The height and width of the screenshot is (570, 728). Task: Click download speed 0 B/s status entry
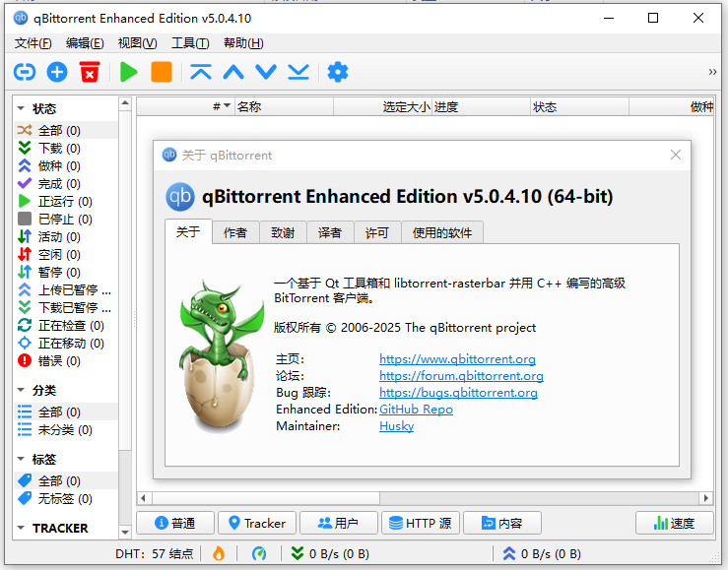(330, 554)
